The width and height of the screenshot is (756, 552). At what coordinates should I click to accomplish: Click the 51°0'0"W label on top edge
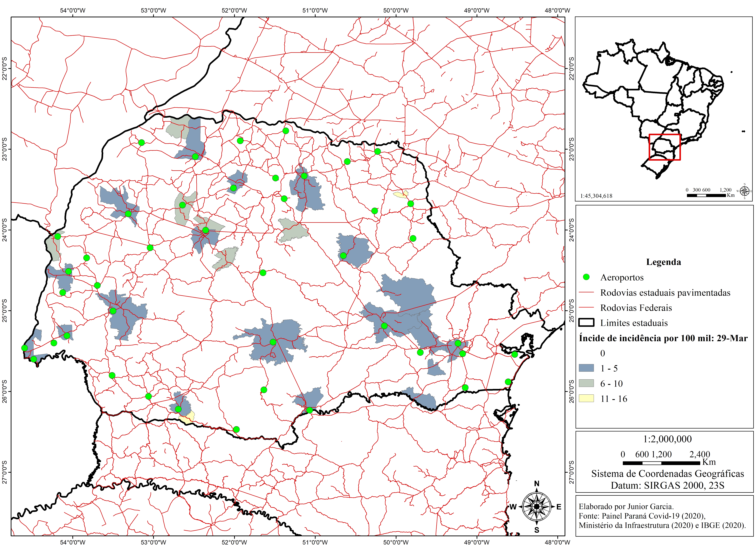point(315,10)
